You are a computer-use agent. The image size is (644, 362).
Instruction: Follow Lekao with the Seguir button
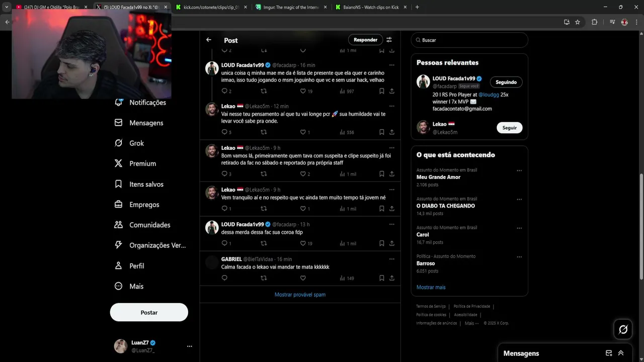click(509, 128)
